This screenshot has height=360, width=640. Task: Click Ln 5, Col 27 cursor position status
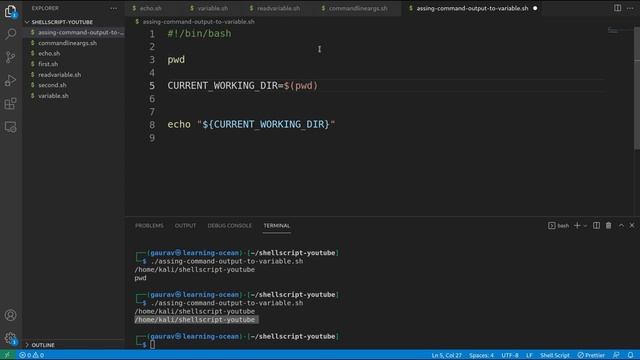click(447, 355)
